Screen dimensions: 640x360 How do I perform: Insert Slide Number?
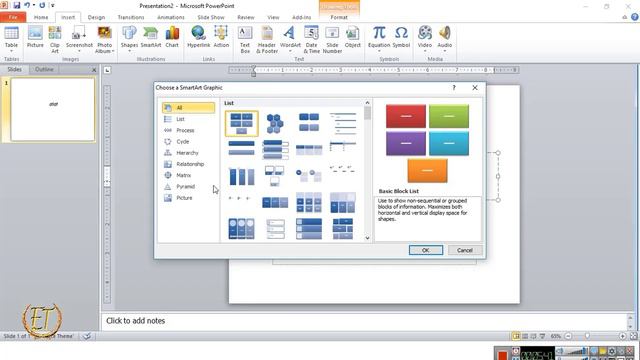pyautogui.click(x=332, y=39)
